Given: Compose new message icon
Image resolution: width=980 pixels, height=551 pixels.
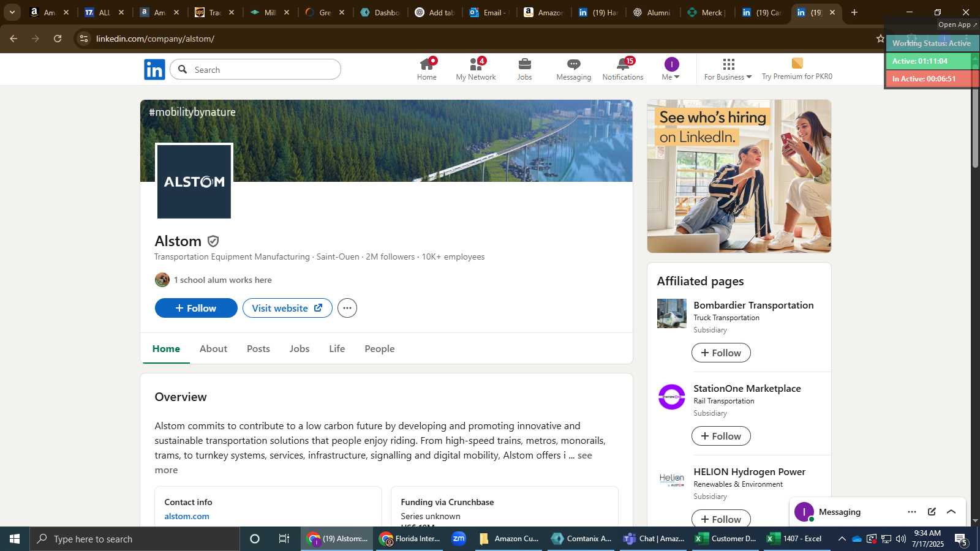Looking at the screenshot, I should 932,512.
